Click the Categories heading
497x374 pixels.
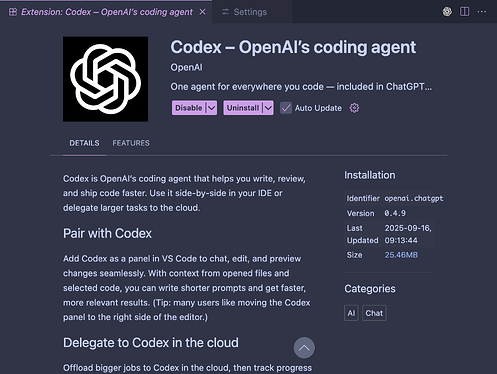point(370,289)
